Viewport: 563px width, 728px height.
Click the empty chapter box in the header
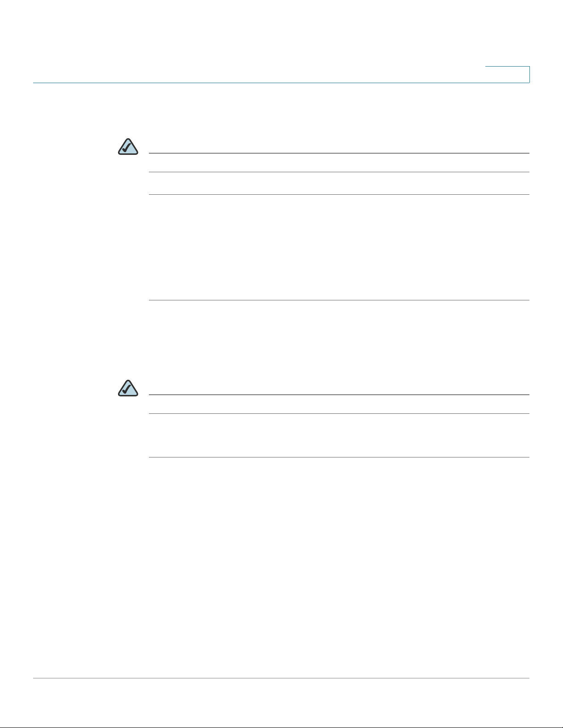click(507, 74)
